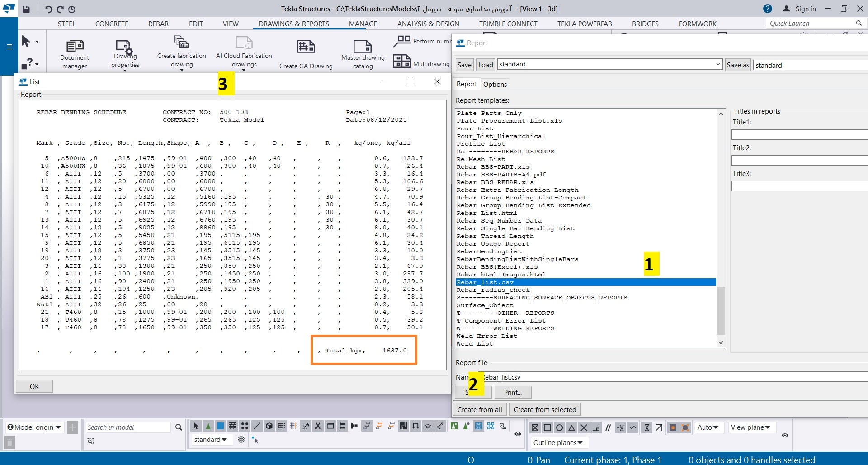868x465 pixels.
Task: Click the Perform numbering icon
Action: pyautogui.click(x=401, y=41)
